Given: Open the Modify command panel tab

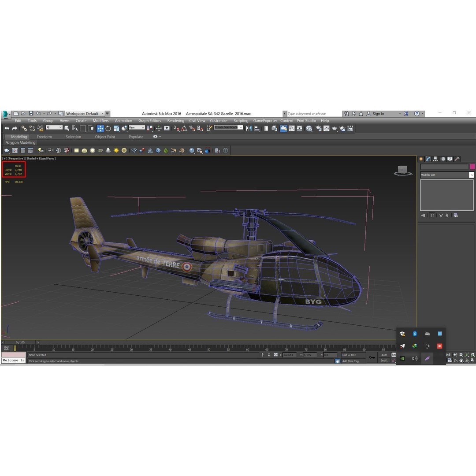Looking at the screenshot, I should [x=428, y=159].
